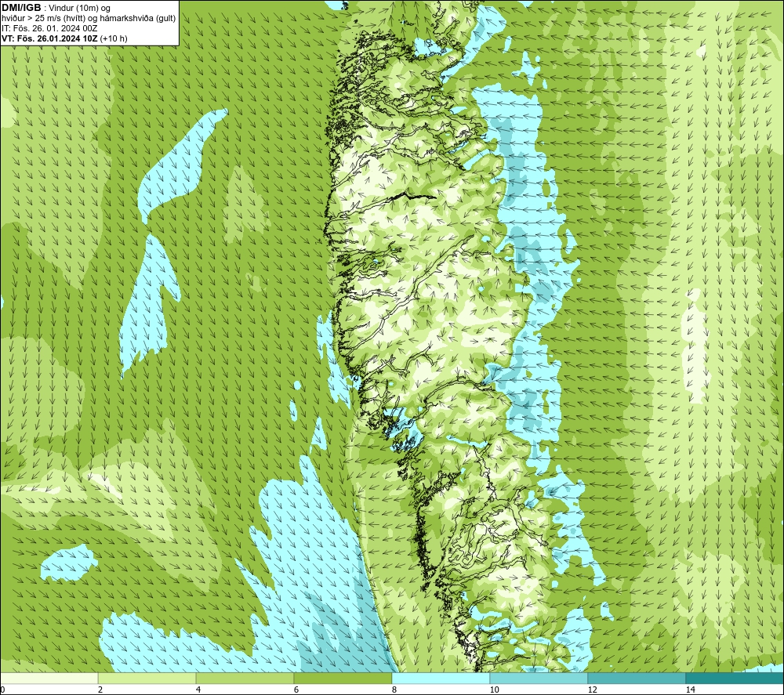Click the 'IT: Fös. 26. 01. 2024 00Z' line

coord(49,28)
